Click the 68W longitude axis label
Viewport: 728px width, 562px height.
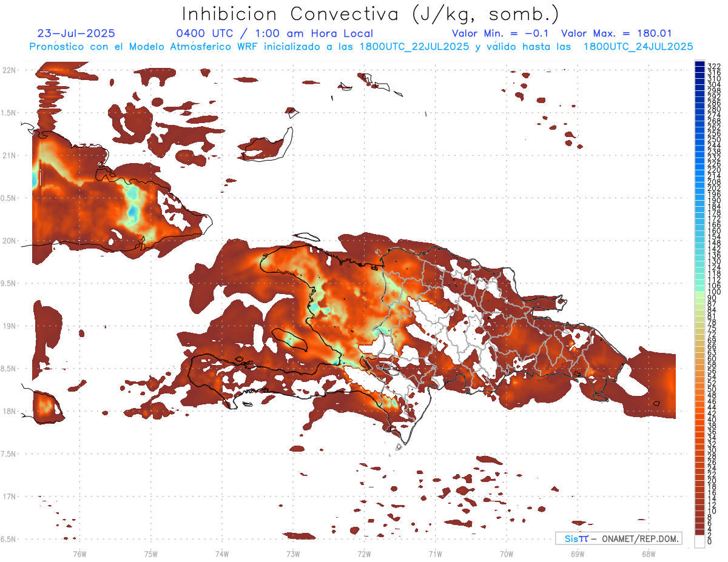pos(648,553)
